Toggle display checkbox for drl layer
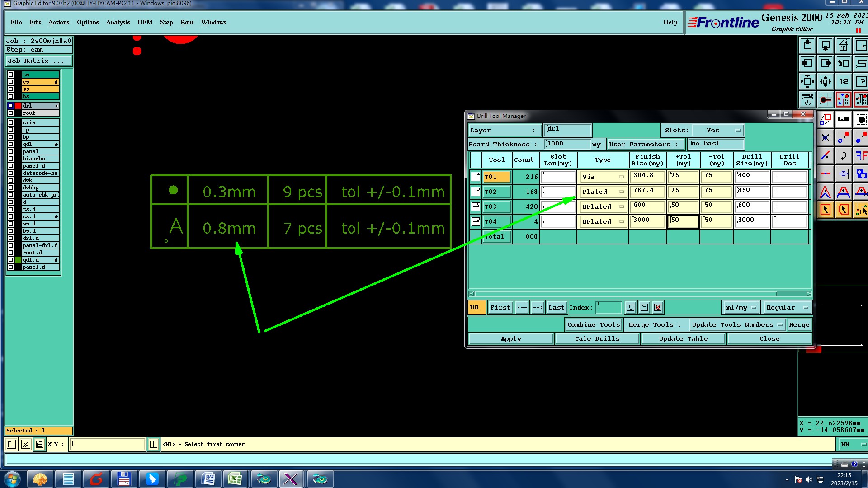Image resolution: width=868 pixels, height=488 pixels. coord(11,106)
